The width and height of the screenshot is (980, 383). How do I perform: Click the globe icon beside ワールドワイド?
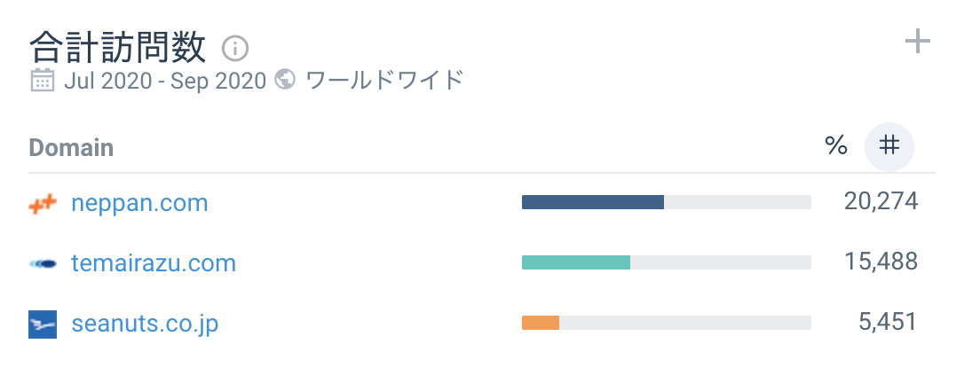pos(285,79)
